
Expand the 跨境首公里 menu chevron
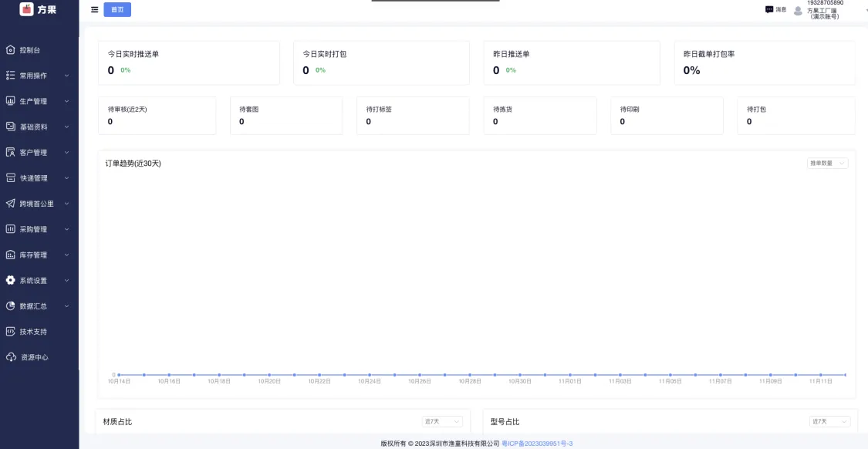click(66, 203)
